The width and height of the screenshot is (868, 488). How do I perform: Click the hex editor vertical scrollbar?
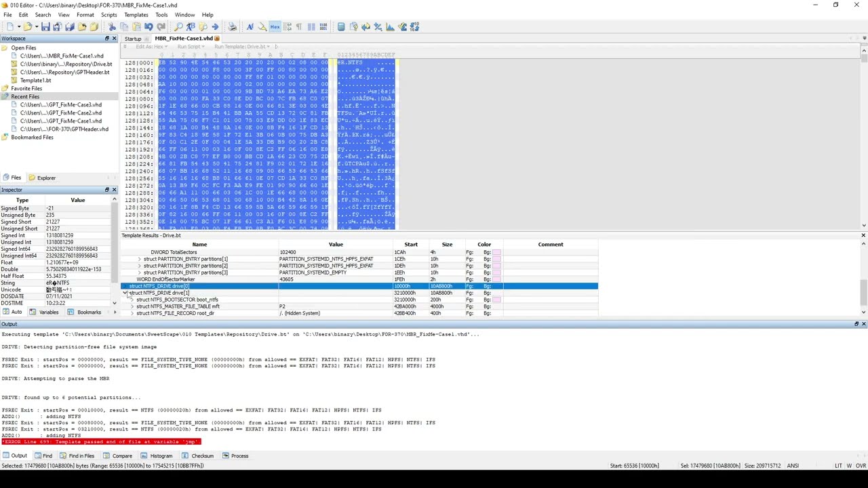(x=863, y=139)
